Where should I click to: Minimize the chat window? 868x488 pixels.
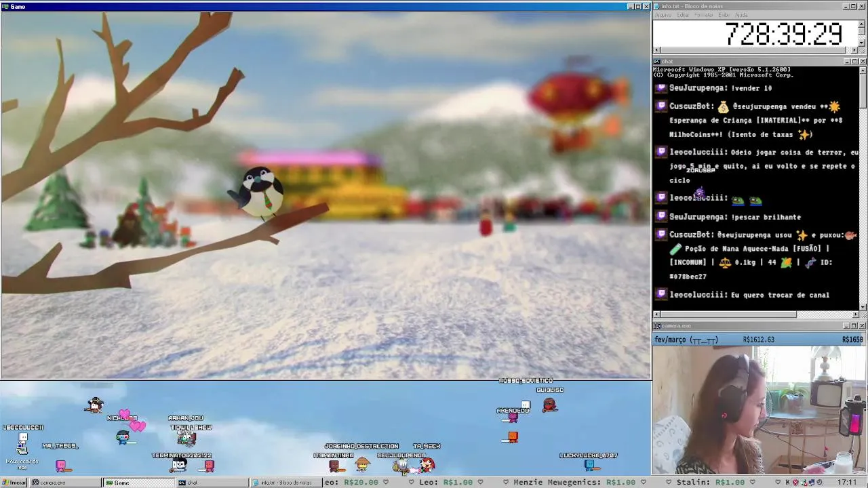coord(847,62)
